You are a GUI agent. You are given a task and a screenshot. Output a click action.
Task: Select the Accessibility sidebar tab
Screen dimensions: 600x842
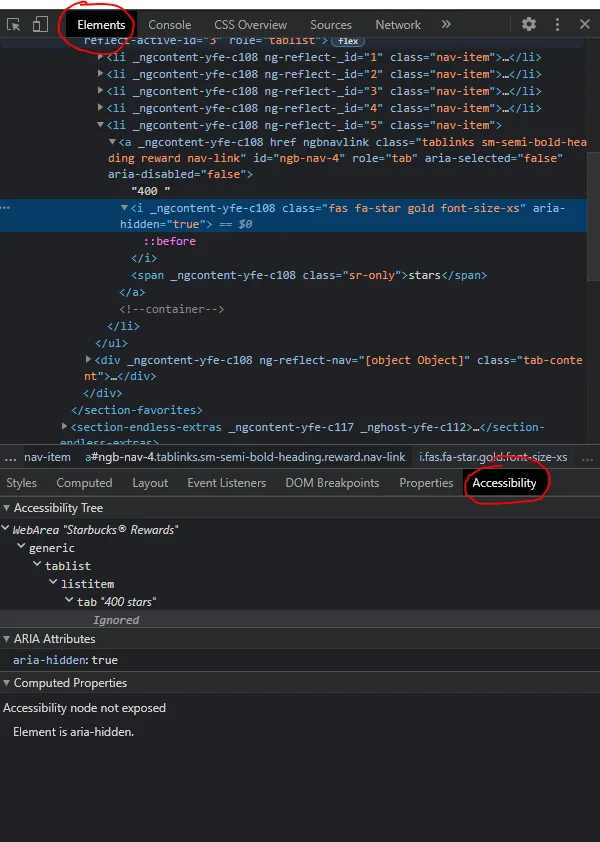coord(504,483)
